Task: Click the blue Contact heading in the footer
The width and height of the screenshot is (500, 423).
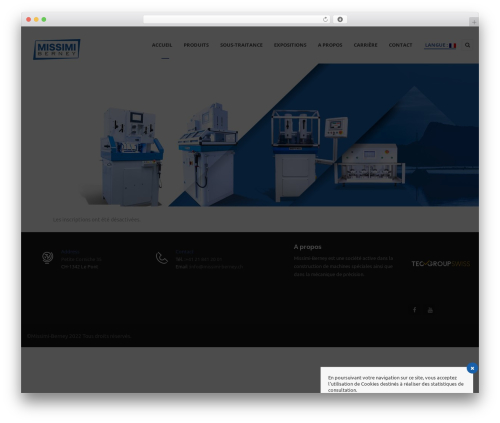Action: click(x=184, y=252)
